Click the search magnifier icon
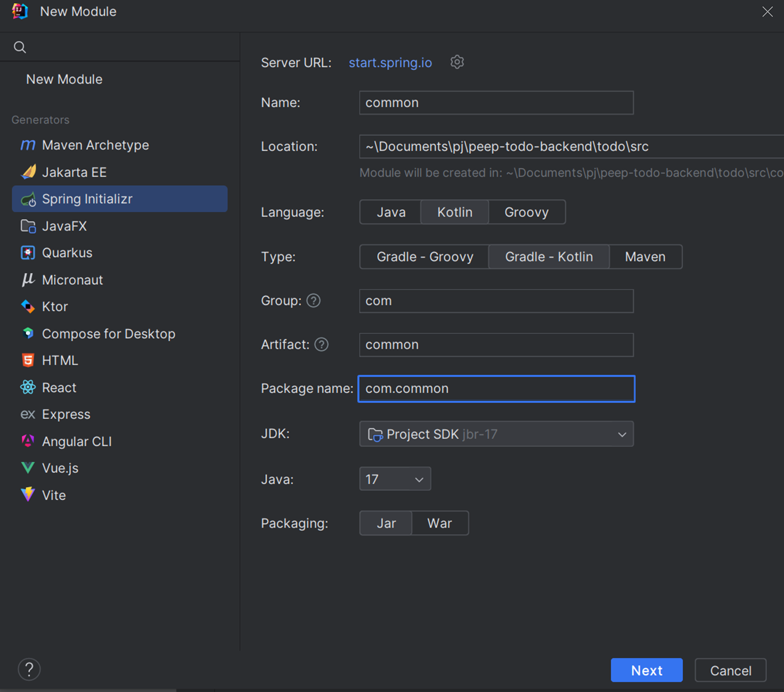The width and height of the screenshot is (784, 692). (x=20, y=47)
